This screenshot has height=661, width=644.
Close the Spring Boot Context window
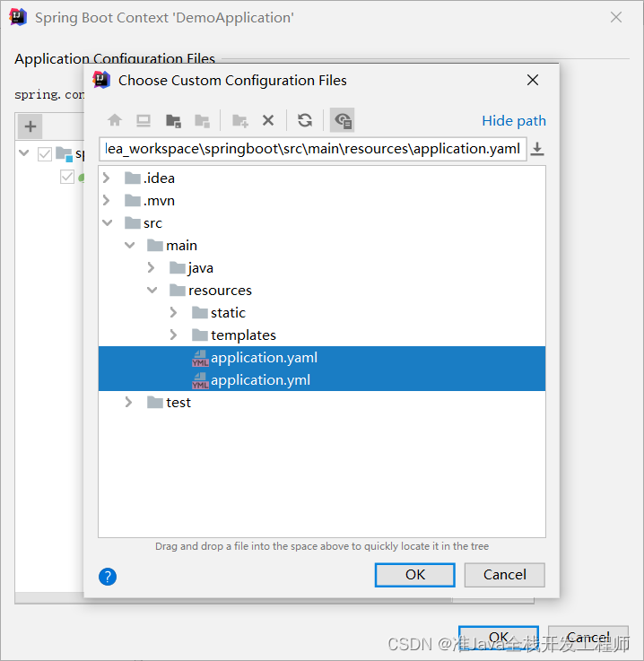tap(616, 17)
